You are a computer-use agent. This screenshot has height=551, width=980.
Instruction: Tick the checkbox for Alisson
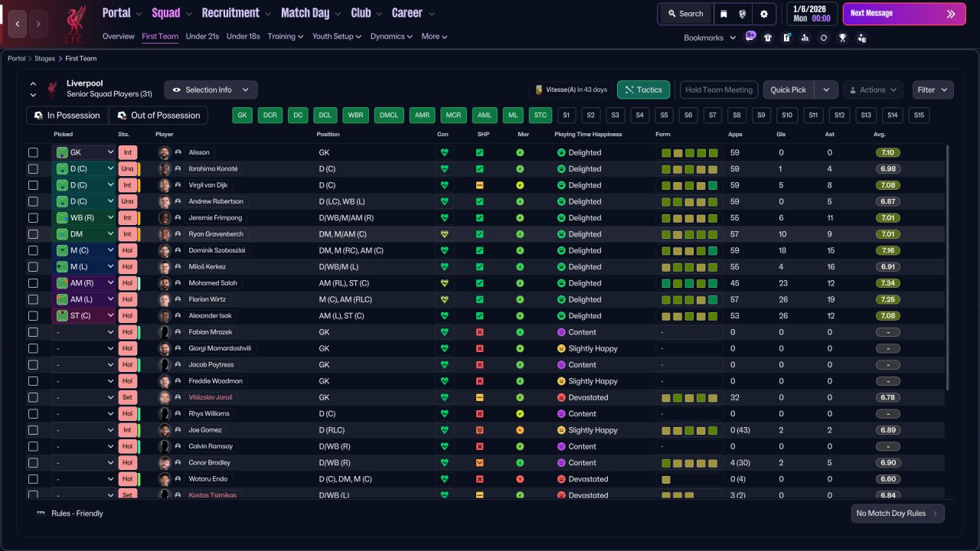[x=33, y=152]
